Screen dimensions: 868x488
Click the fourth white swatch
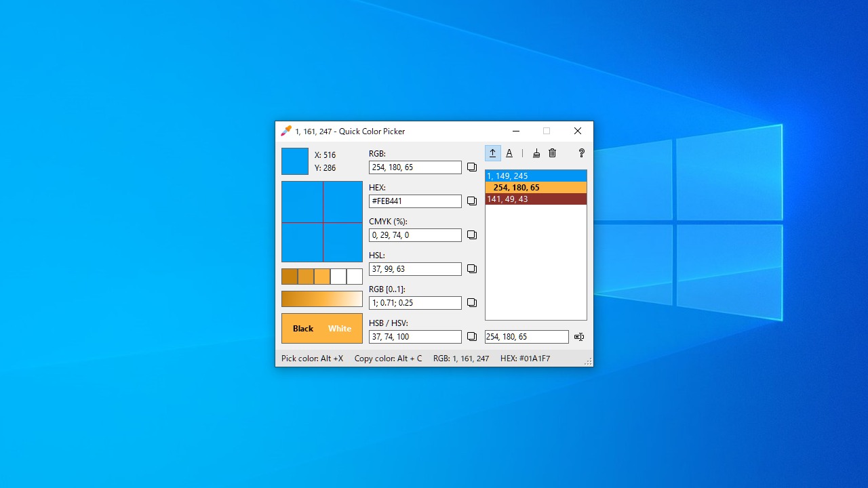click(x=338, y=277)
